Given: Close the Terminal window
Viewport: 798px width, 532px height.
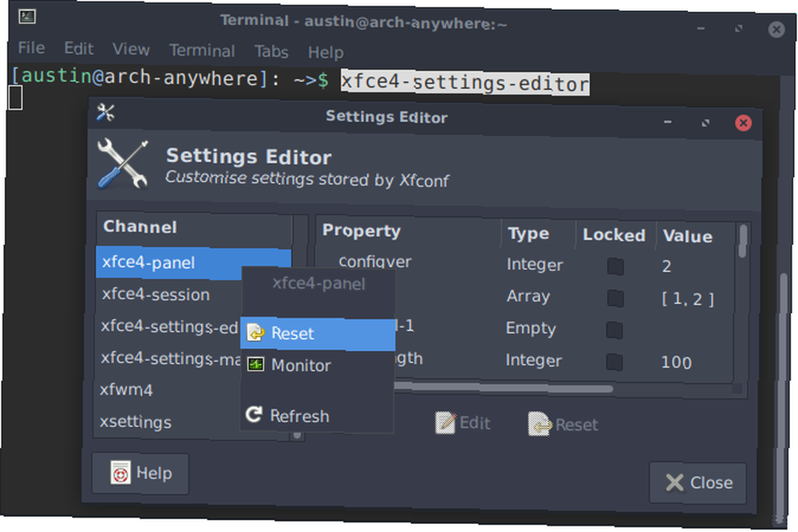Looking at the screenshot, I should tap(776, 30).
